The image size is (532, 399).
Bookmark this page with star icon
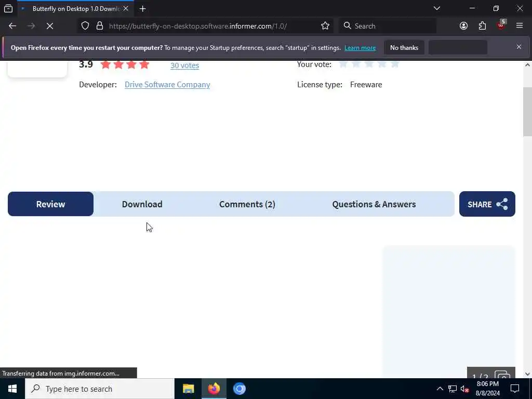[325, 26]
